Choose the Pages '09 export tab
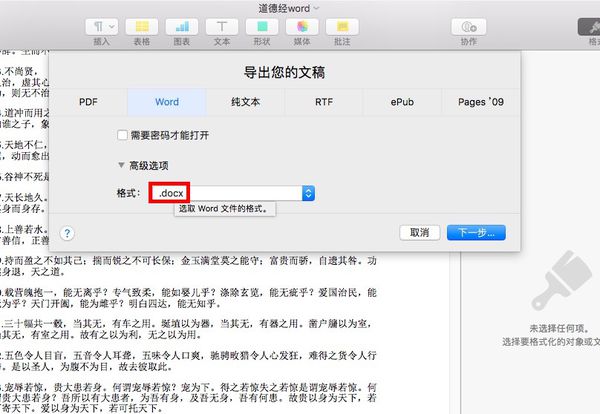Image resolution: width=600 pixels, height=414 pixels. tap(481, 102)
